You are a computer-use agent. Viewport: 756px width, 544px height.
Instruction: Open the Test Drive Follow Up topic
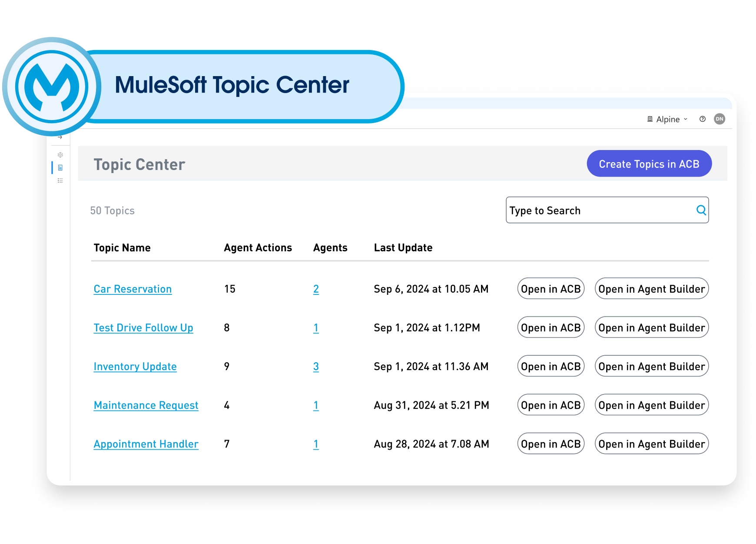click(143, 328)
